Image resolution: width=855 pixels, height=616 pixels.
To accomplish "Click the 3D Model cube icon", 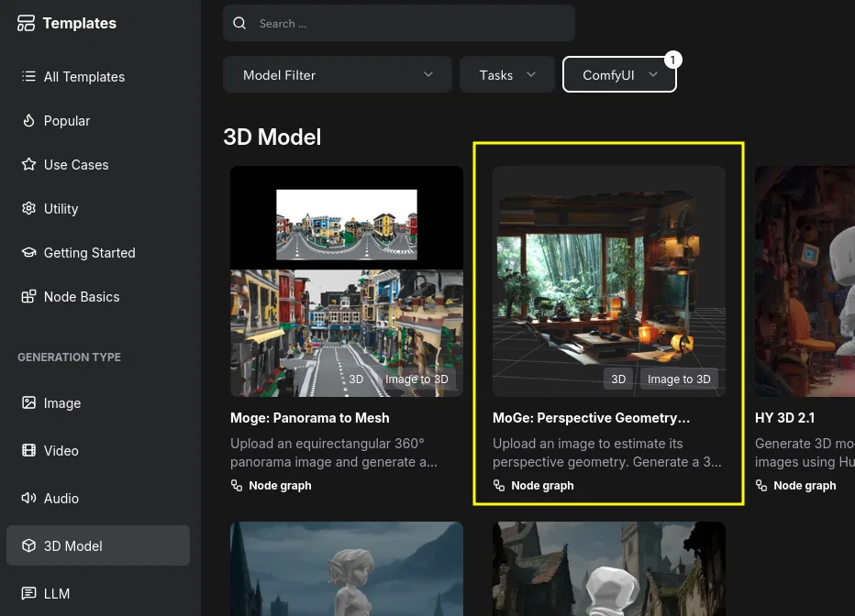I will coord(28,545).
